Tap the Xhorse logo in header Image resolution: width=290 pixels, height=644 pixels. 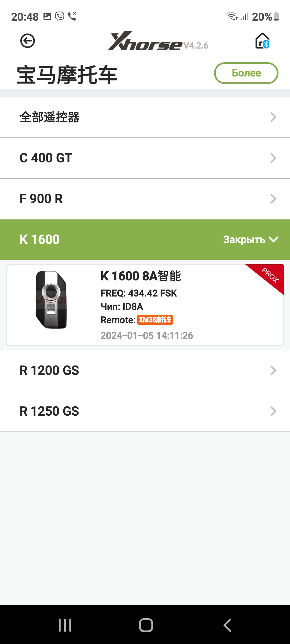tap(145, 41)
